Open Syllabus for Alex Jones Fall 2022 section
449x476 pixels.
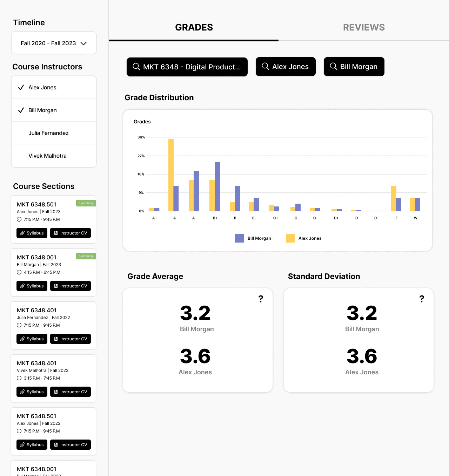click(32, 445)
